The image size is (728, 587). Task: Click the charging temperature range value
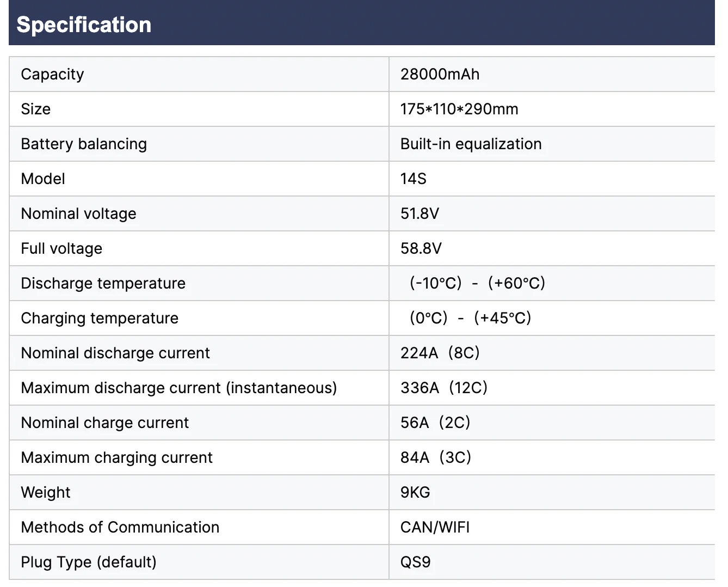click(x=470, y=318)
